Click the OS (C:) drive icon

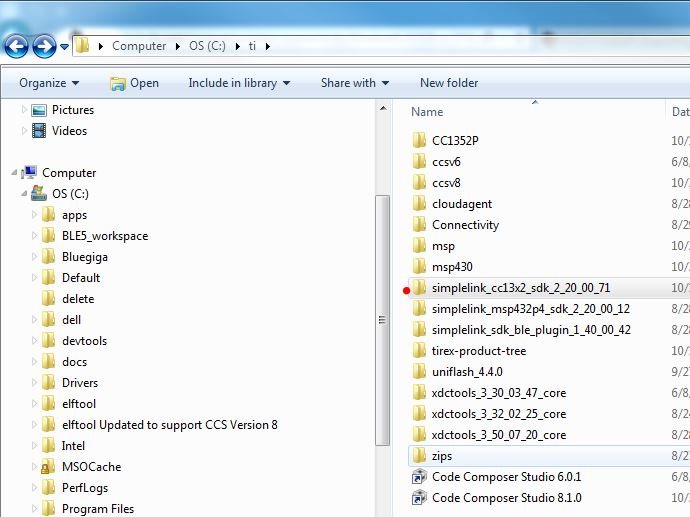coord(39,194)
